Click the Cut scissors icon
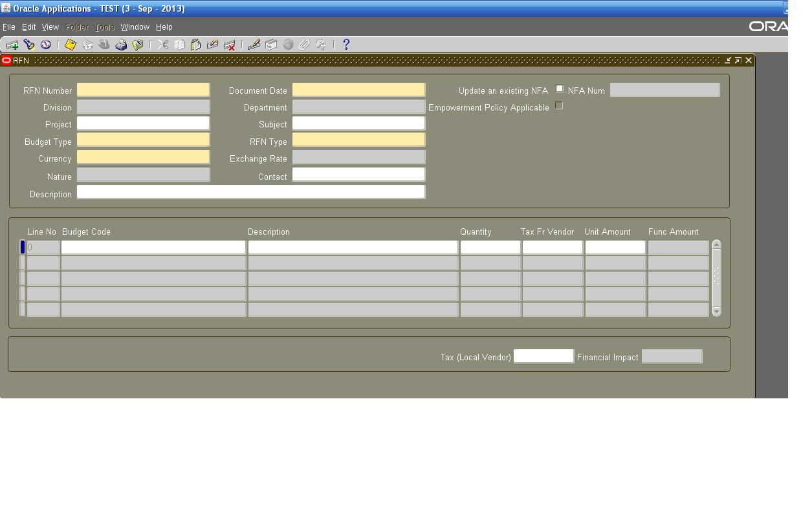The width and height of the screenshot is (812, 507). pos(162,45)
